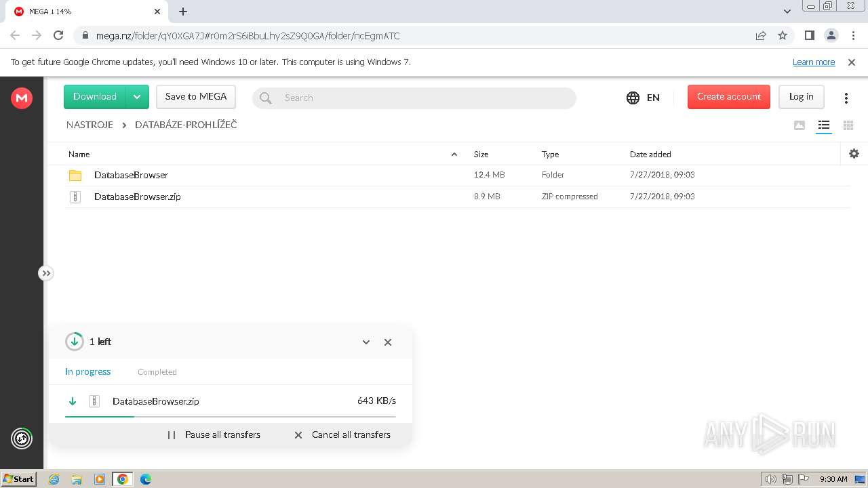This screenshot has height=488, width=868.
Task: Close the transfers panel
Action: point(388,342)
